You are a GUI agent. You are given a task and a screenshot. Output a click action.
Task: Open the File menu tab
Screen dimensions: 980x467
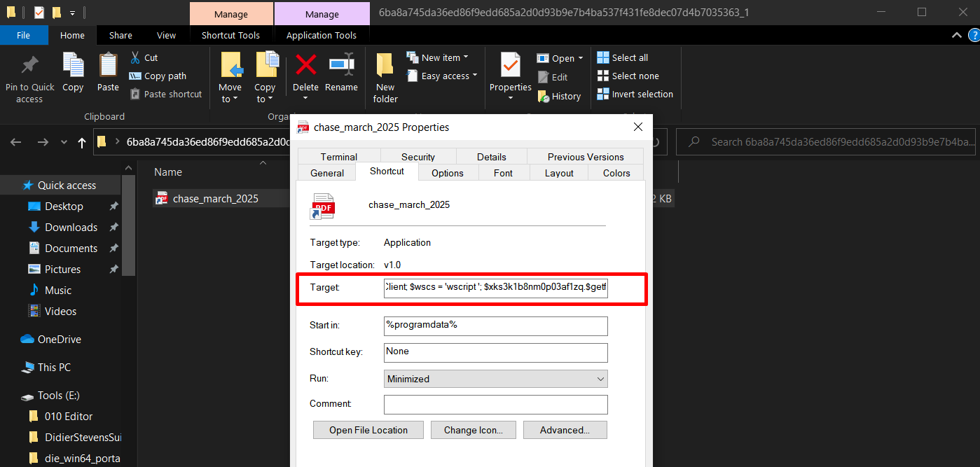point(24,35)
